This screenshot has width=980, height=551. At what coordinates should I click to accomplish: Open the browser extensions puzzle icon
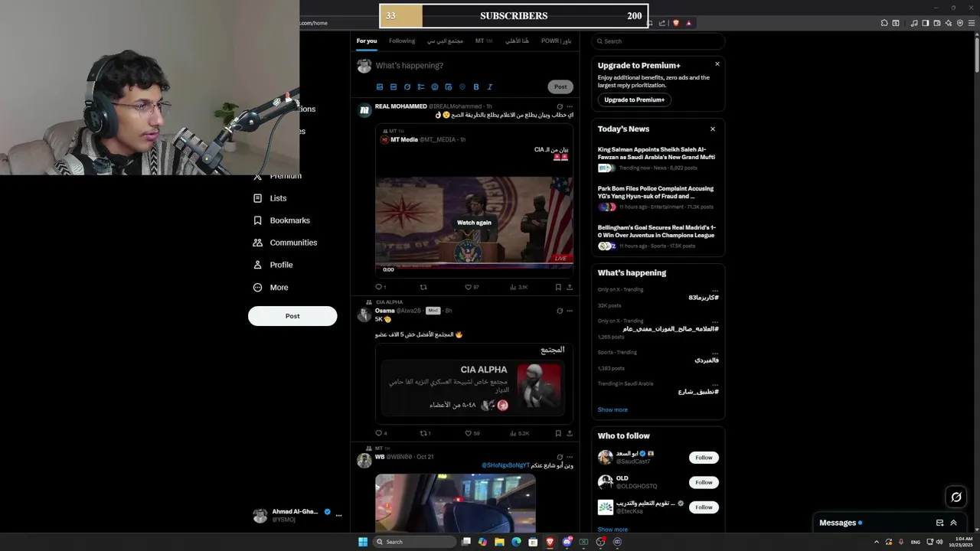coord(884,23)
